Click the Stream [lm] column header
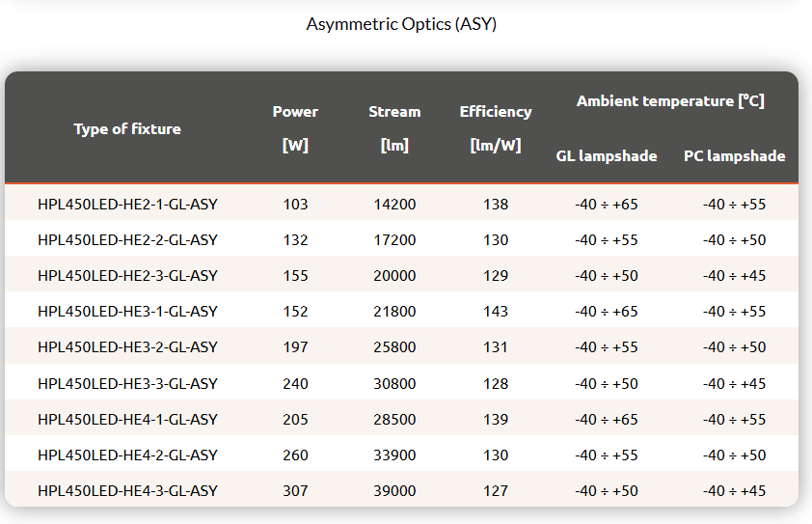This screenshot has width=812, height=524. click(x=394, y=128)
